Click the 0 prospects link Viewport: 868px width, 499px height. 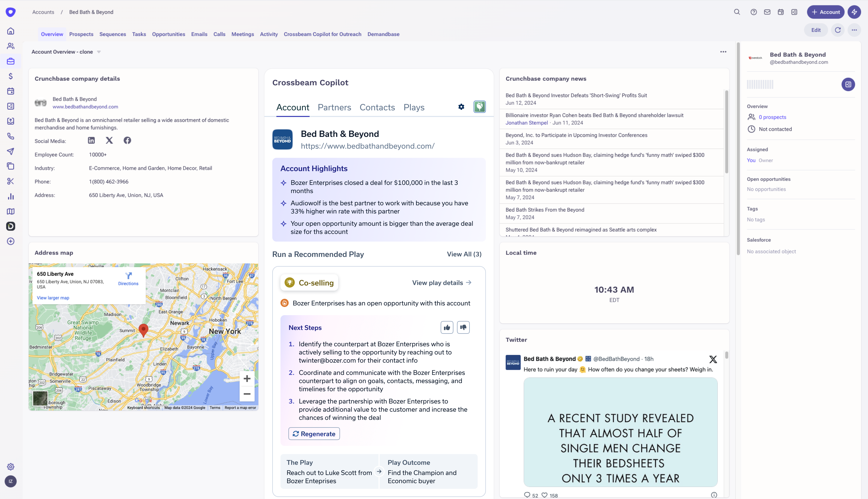click(x=772, y=117)
